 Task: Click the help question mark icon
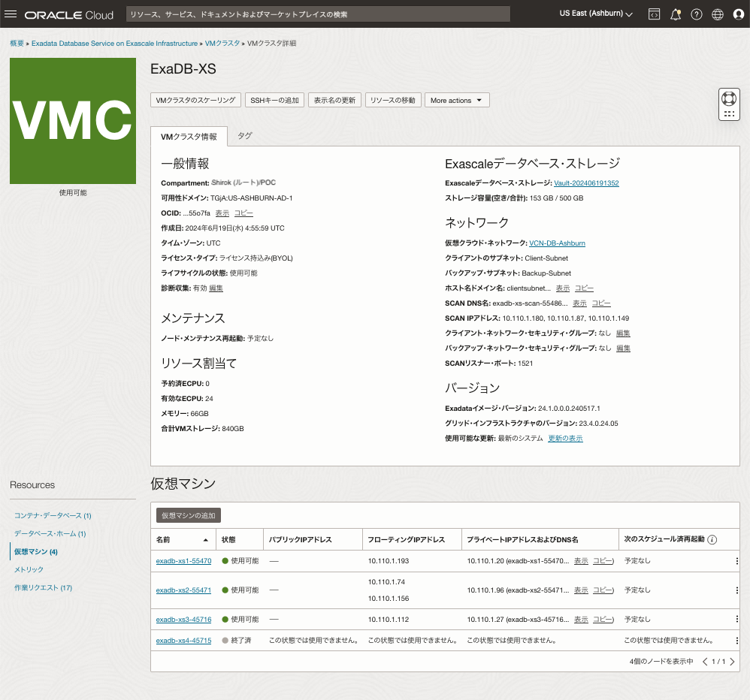[696, 14]
